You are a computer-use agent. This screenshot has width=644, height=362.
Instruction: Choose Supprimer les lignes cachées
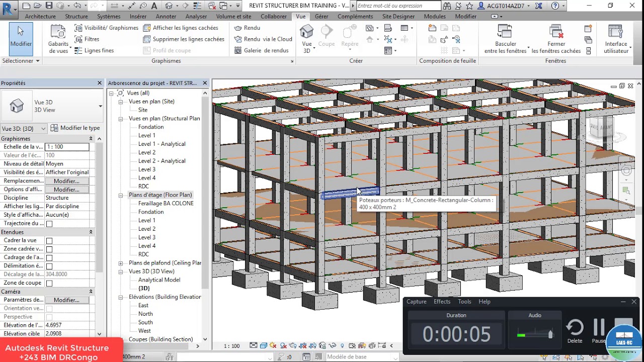(x=184, y=39)
